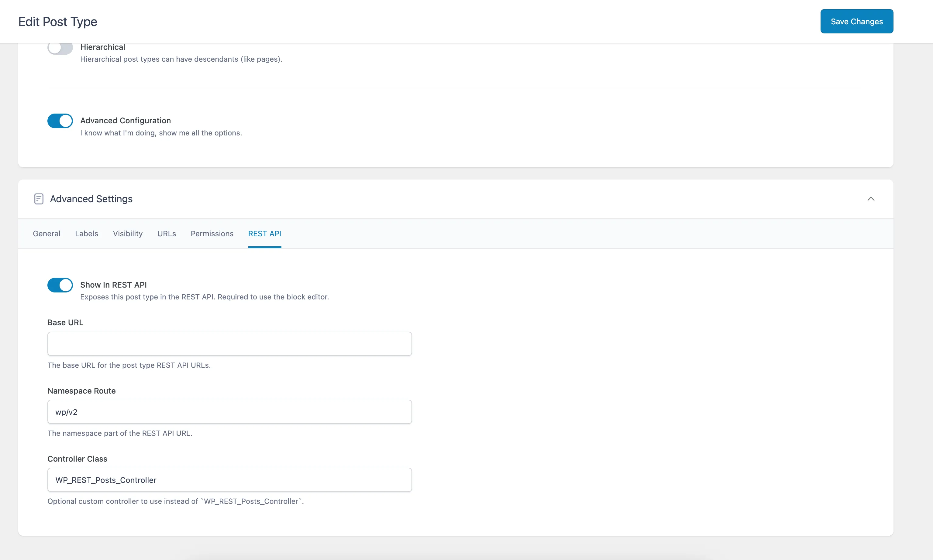Click the Show In REST API label
Image resolution: width=933 pixels, height=560 pixels.
click(x=113, y=285)
